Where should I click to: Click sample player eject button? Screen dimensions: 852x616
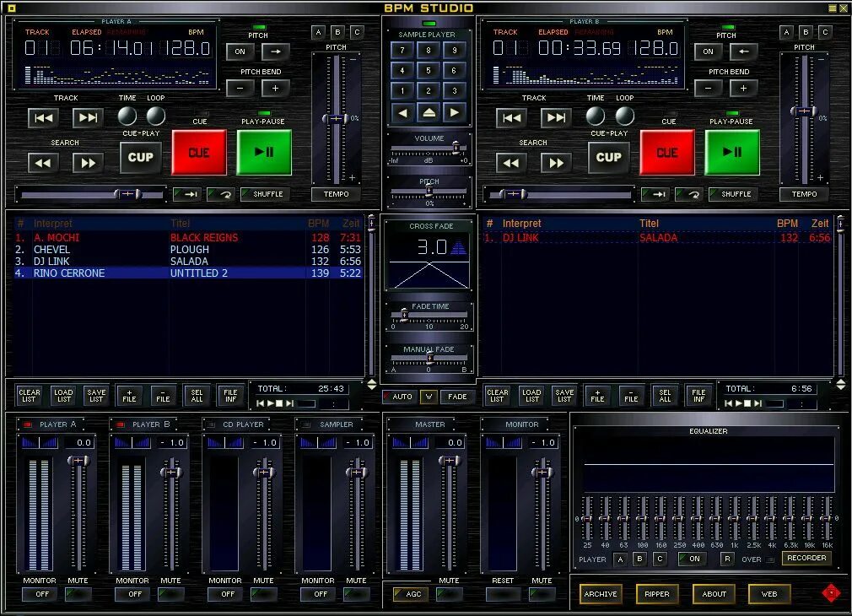(429, 113)
